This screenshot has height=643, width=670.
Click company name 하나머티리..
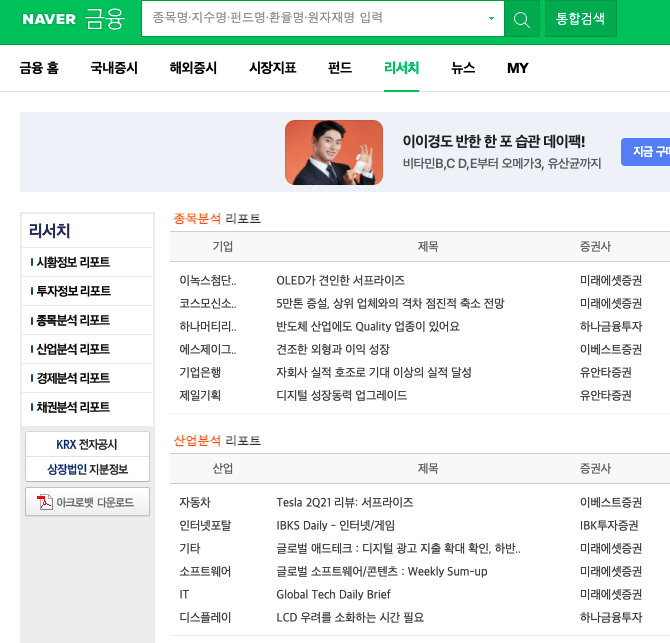[208, 327]
